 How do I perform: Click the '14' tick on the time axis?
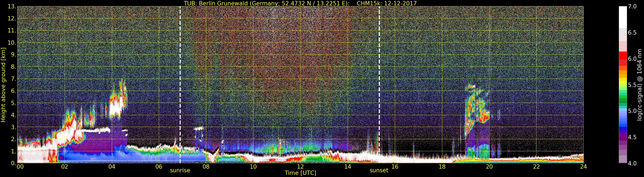[x=347, y=166]
